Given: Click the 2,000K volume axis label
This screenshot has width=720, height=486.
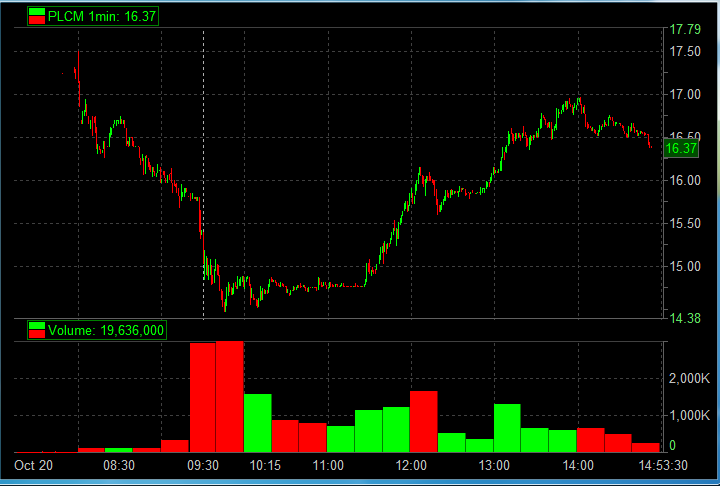Looking at the screenshot, I should (689, 379).
